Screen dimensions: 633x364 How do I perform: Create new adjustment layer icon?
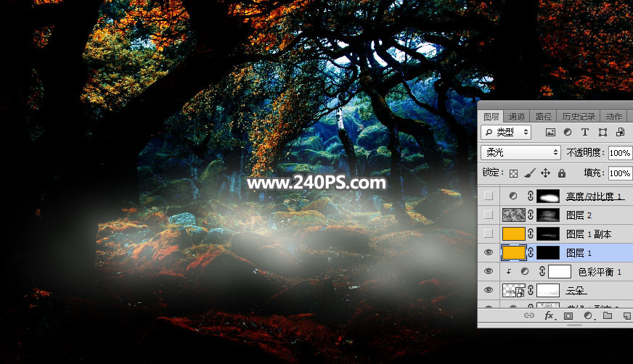coord(588,315)
